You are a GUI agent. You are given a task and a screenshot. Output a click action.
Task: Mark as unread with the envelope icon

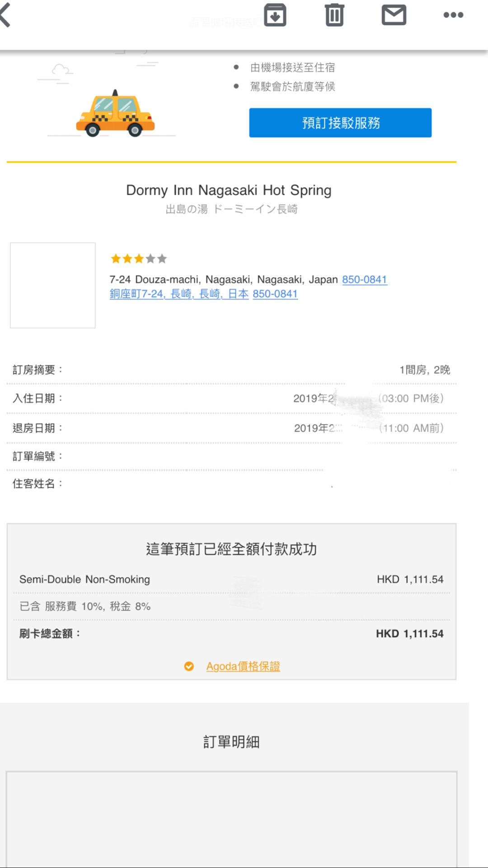[x=394, y=15]
